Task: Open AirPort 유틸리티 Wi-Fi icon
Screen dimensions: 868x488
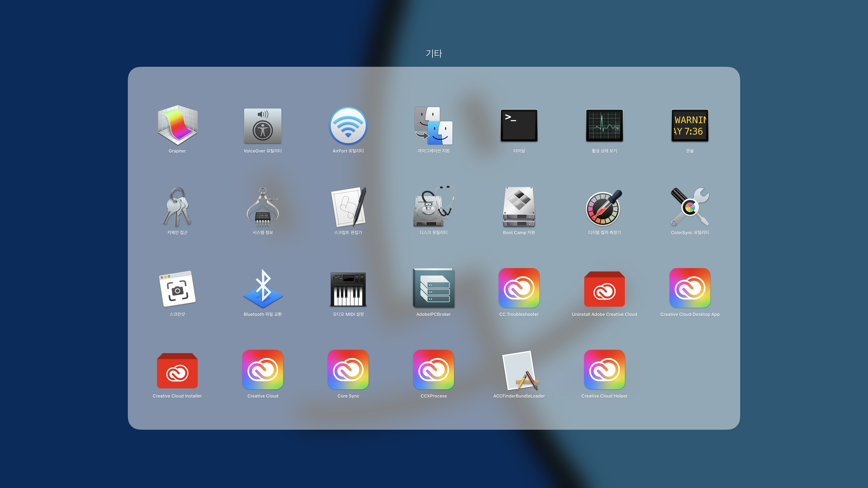Action: [x=348, y=125]
